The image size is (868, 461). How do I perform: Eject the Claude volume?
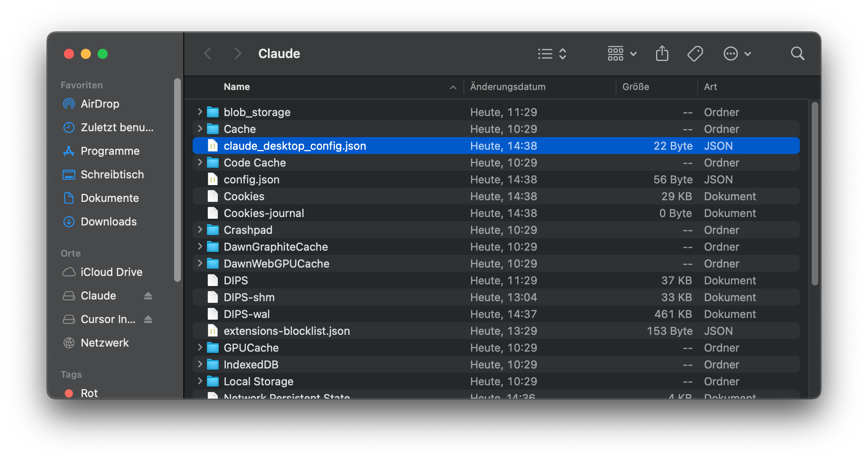click(148, 296)
